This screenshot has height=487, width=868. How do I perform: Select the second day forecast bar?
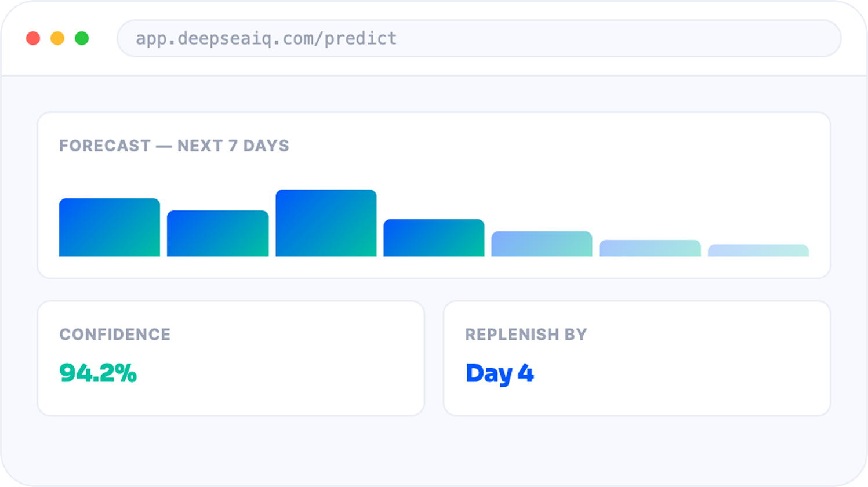coord(218,233)
